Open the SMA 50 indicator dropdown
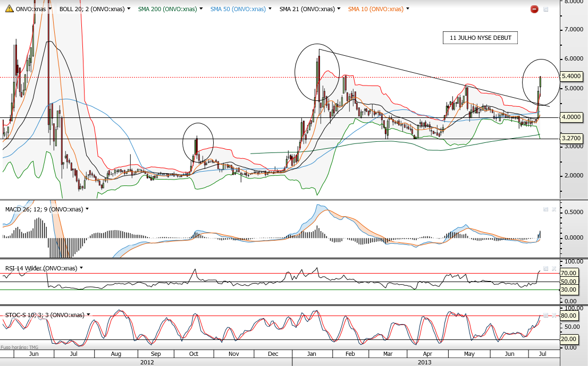This screenshot has height=366, width=588. pyautogui.click(x=270, y=8)
